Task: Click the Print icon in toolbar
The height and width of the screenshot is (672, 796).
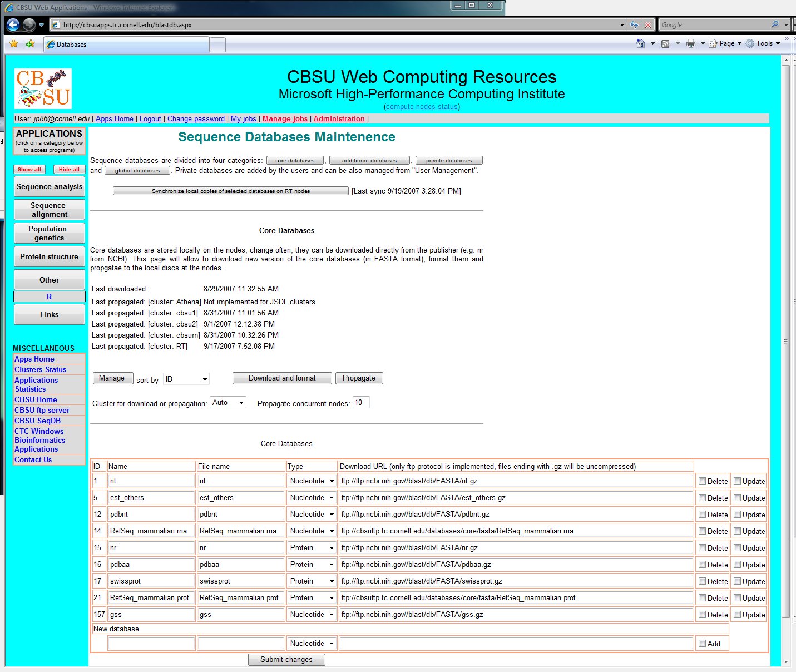Action: (x=691, y=43)
